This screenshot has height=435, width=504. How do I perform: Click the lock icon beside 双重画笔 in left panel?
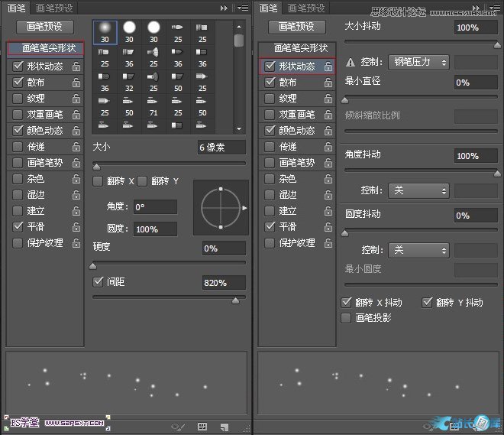[x=76, y=115]
